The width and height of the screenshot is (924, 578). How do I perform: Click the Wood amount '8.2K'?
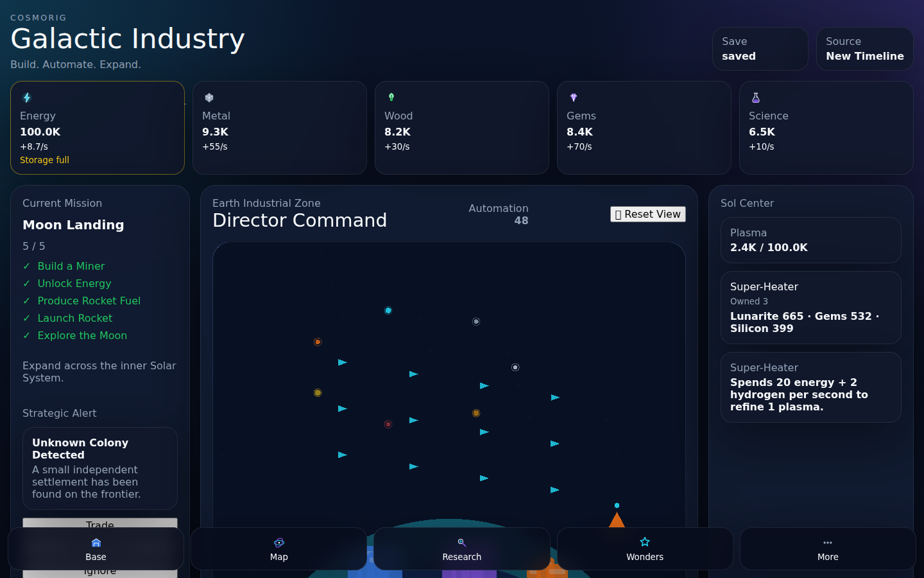[x=397, y=132]
